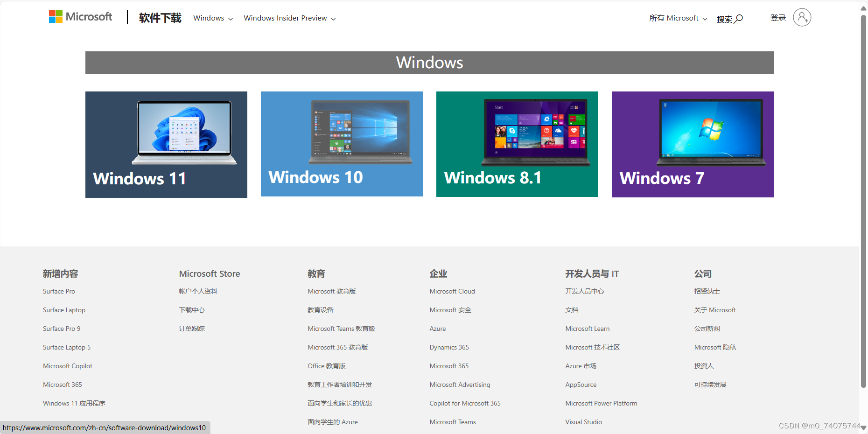Open Microsoft 安全 link
Image resolution: width=868 pixels, height=434 pixels.
click(x=450, y=310)
